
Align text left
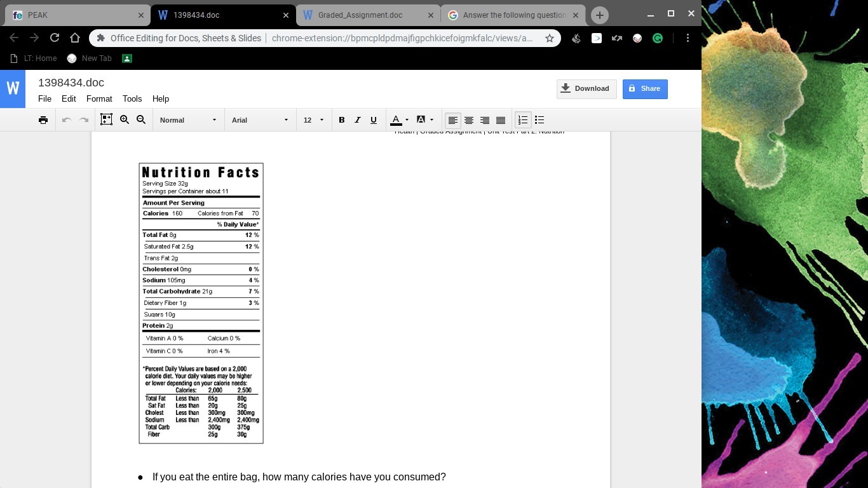pyautogui.click(x=453, y=120)
